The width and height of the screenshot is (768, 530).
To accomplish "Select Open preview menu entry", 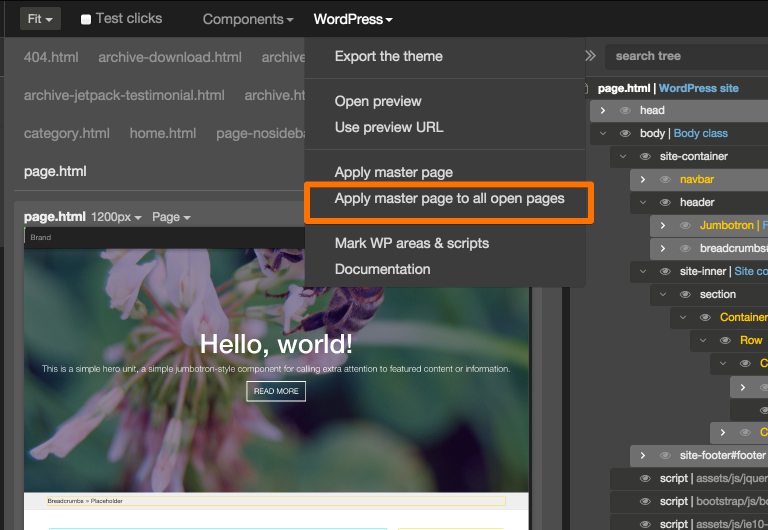I will [x=378, y=101].
